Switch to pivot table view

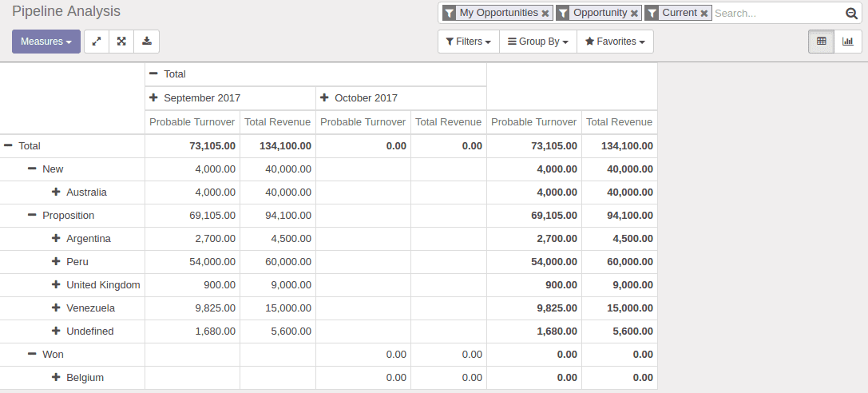(822, 42)
